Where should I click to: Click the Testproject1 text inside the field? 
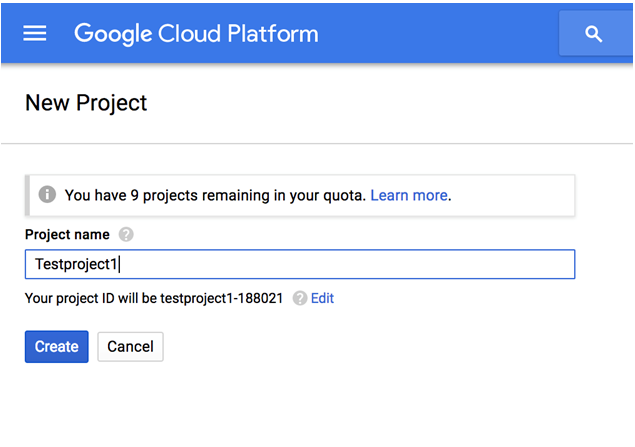77,264
